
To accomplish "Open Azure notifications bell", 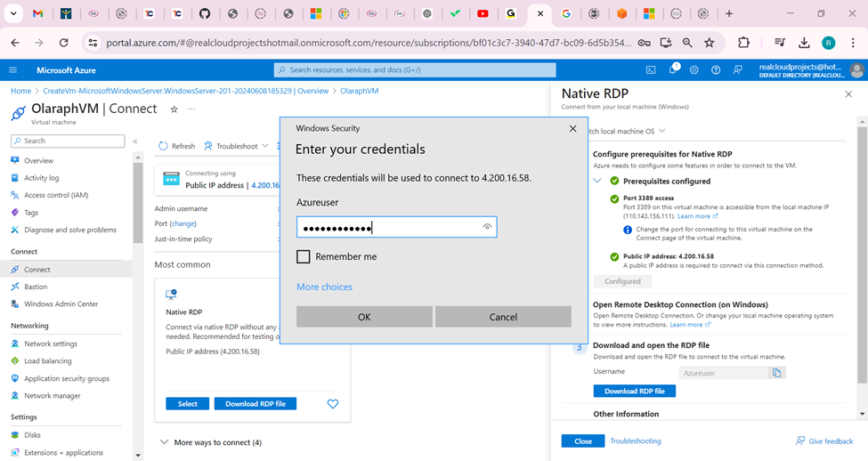I will pyautogui.click(x=673, y=69).
